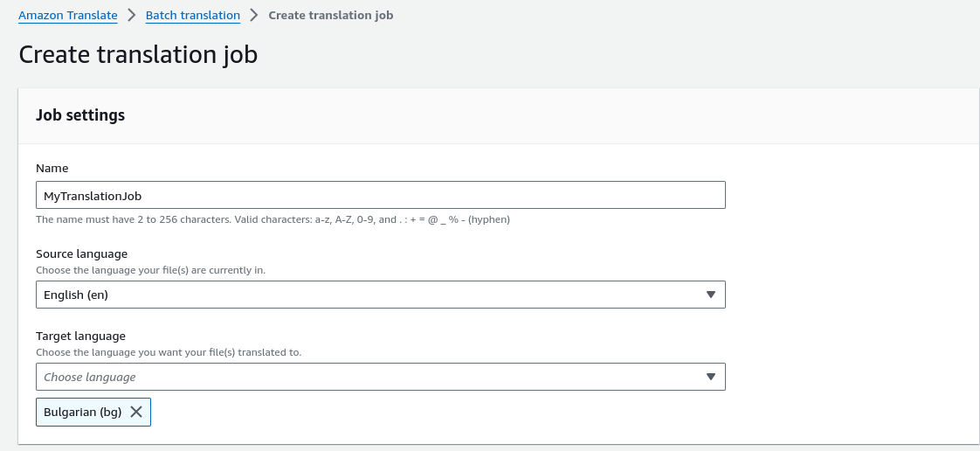
Task: Remove the Bulgarian (bg) target language token
Action: coord(136,413)
